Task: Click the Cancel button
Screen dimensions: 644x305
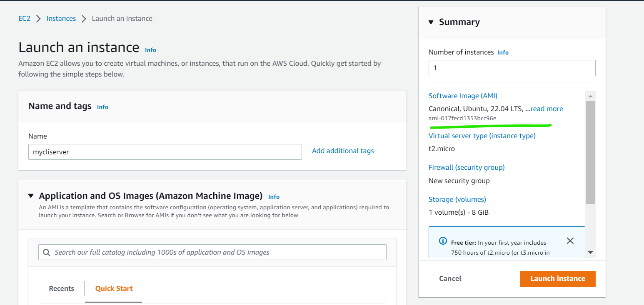Action: coord(450,279)
